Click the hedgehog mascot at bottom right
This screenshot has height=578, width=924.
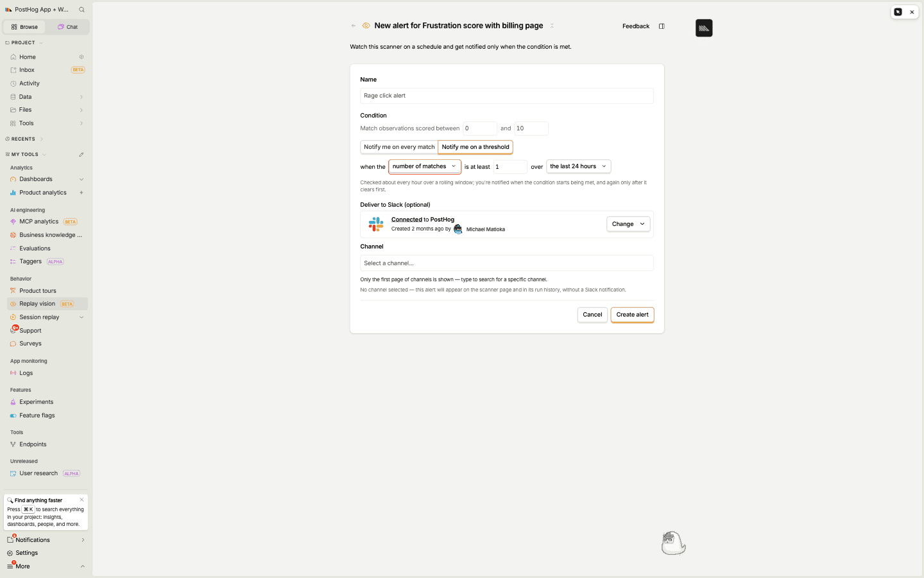[673, 543]
